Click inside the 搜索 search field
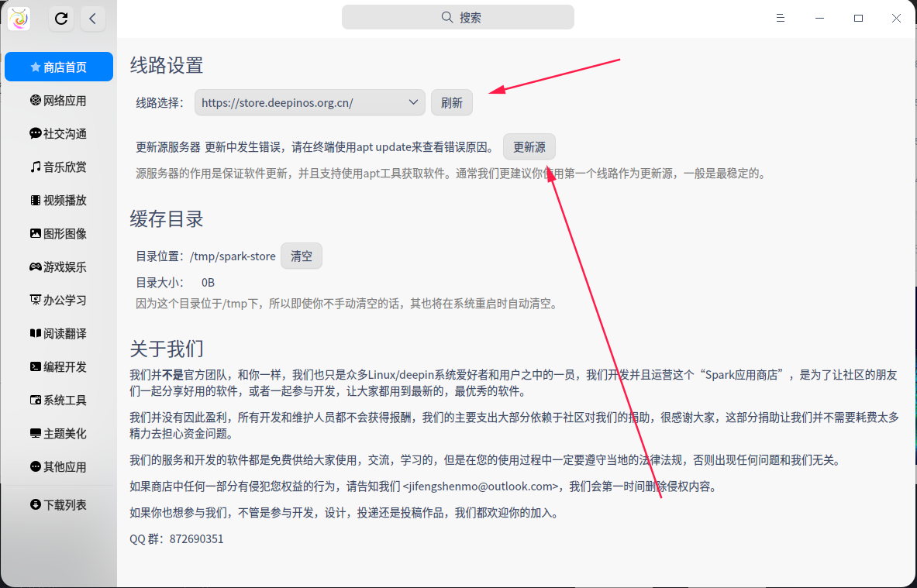917x588 pixels. pyautogui.click(x=457, y=17)
